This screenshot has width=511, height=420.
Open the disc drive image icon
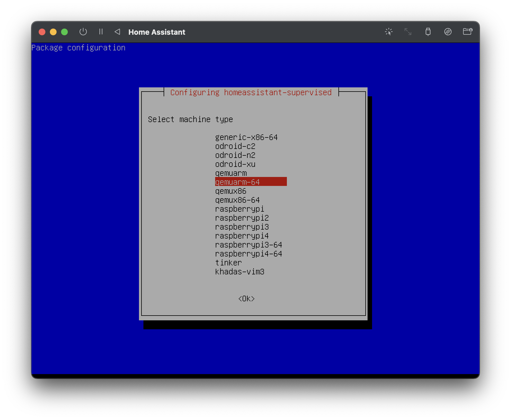pyautogui.click(x=448, y=32)
